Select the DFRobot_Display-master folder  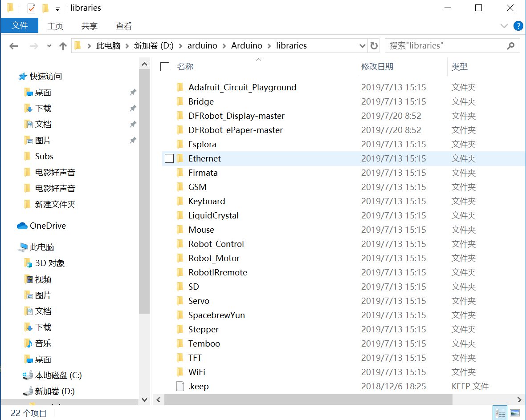(x=236, y=116)
